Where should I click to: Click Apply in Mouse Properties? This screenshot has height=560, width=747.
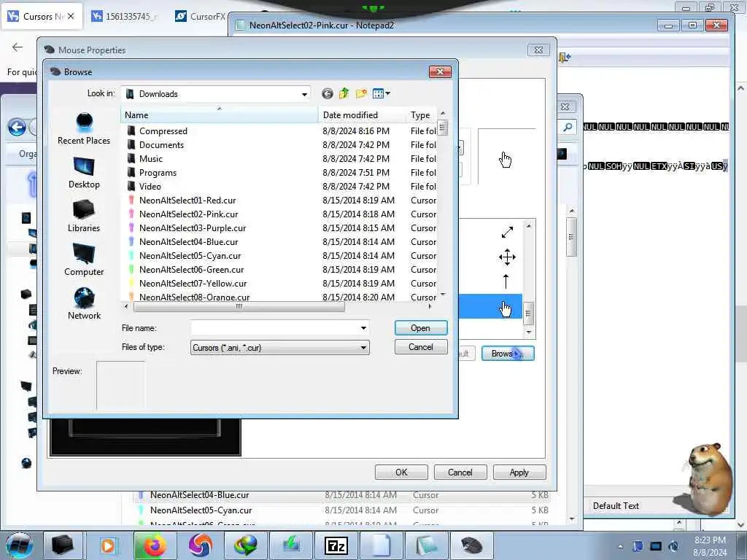[x=519, y=472]
